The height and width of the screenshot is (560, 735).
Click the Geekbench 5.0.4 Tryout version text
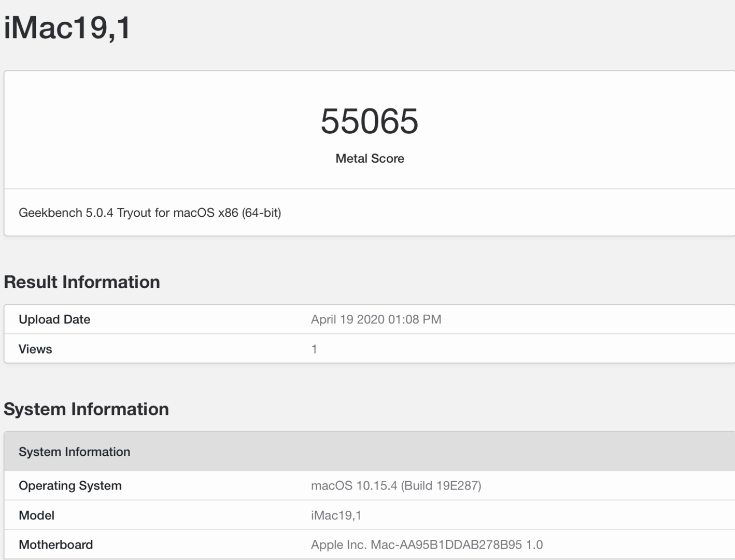(x=150, y=213)
